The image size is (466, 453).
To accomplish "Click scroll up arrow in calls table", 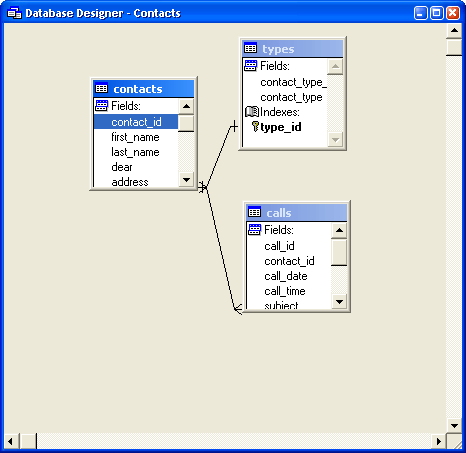I will (x=339, y=230).
